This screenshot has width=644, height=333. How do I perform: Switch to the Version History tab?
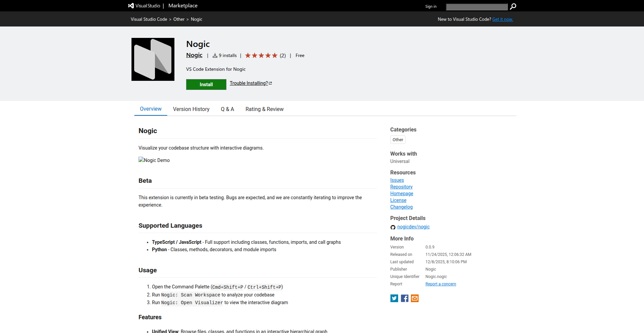point(191,109)
